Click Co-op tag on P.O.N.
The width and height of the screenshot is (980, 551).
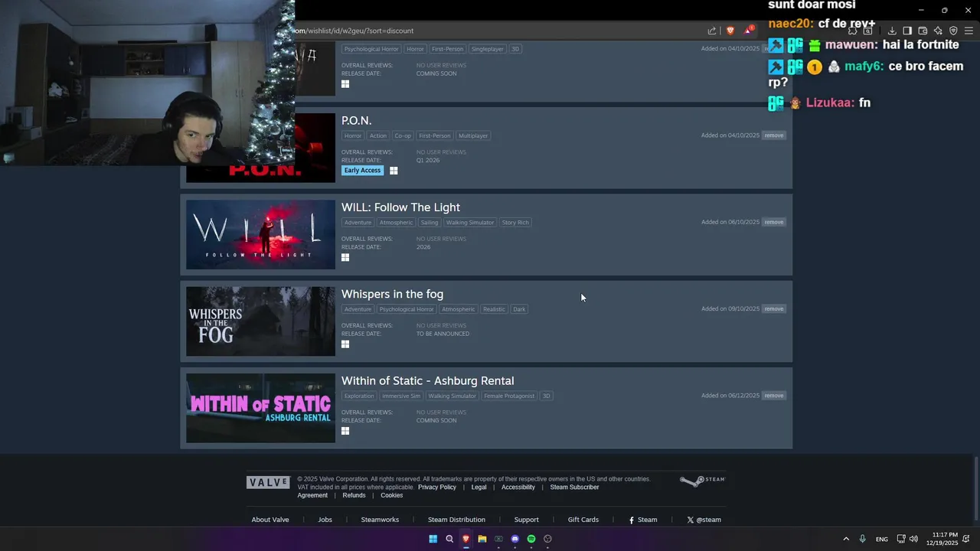pyautogui.click(x=403, y=135)
